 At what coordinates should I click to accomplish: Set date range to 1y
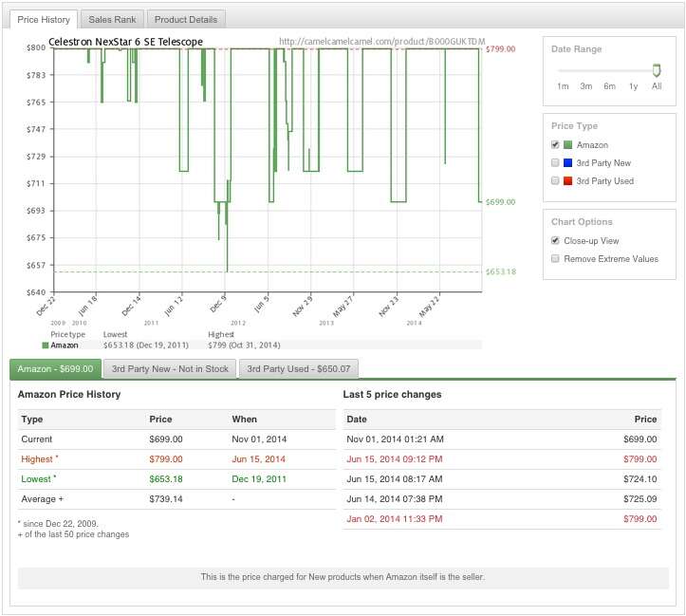[x=633, y=86]
